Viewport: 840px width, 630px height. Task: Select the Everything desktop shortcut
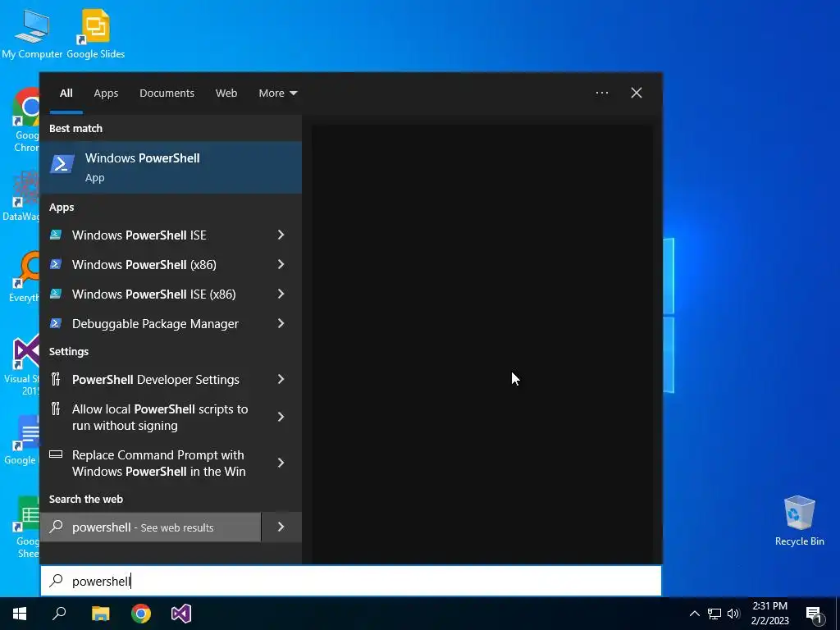(x=24, y=277)
